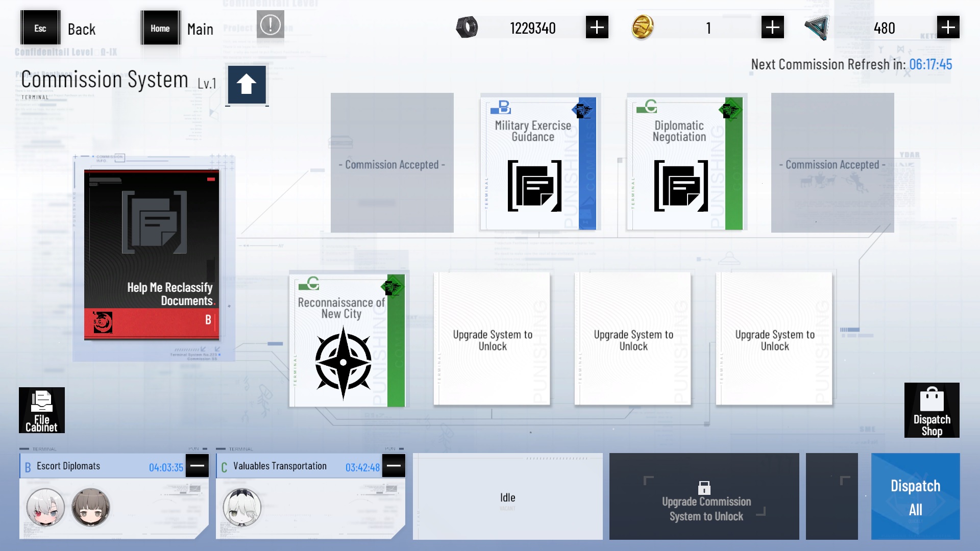Click the Escort Diplomats timer 04:03:35
The width and height of the screenshot is (980, 551).
pyautogui.click(x=166, y=467)
